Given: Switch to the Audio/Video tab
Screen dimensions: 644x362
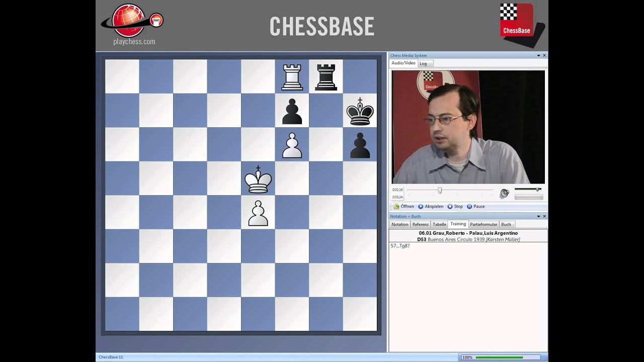Looking at the screenshot, I should coord(404,63).
